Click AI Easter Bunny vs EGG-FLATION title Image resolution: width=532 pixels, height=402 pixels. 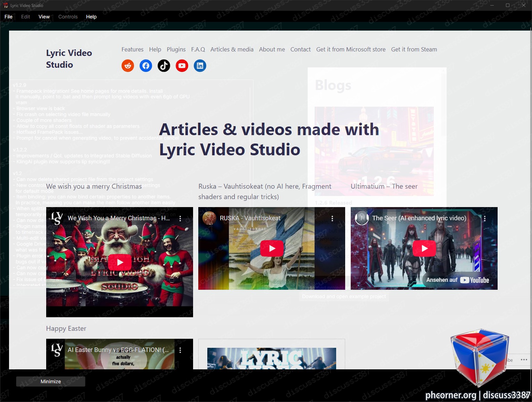click(x=118, y=350)
